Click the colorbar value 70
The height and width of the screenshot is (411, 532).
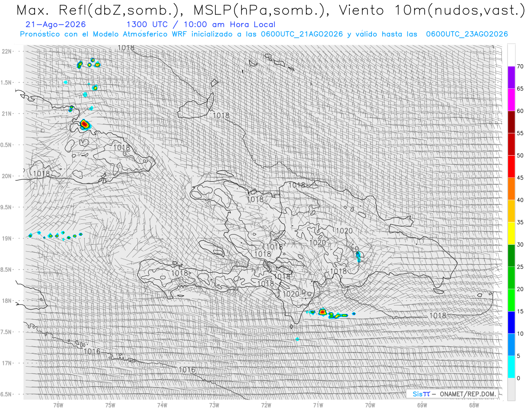click(x=520, y=67)
